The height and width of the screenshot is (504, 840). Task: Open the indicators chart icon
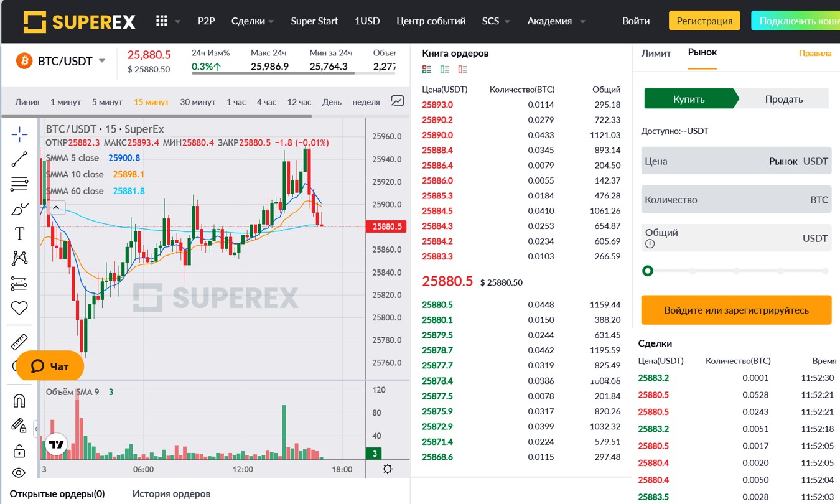(x=397, y=101)
